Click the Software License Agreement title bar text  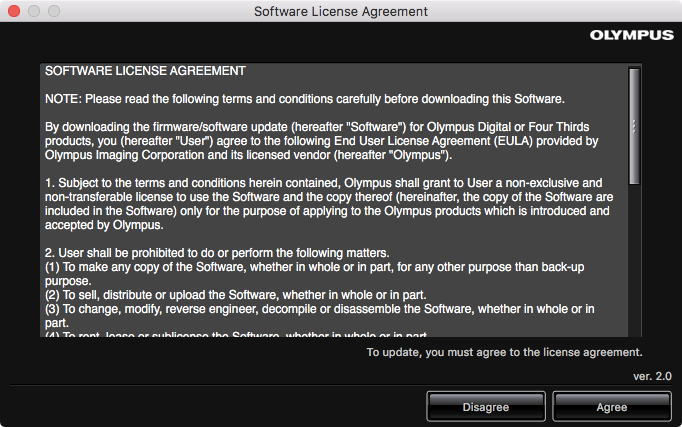click(x=341, y=11)
